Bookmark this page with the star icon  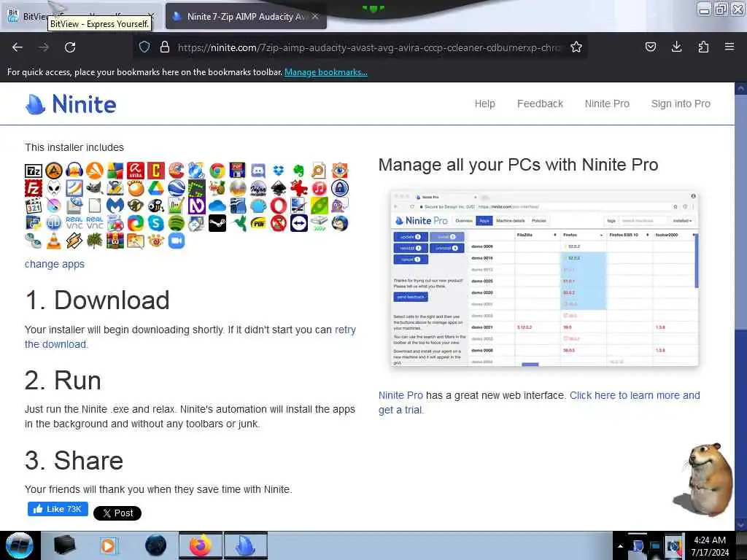pyautogui.click(x=576, y=47)
